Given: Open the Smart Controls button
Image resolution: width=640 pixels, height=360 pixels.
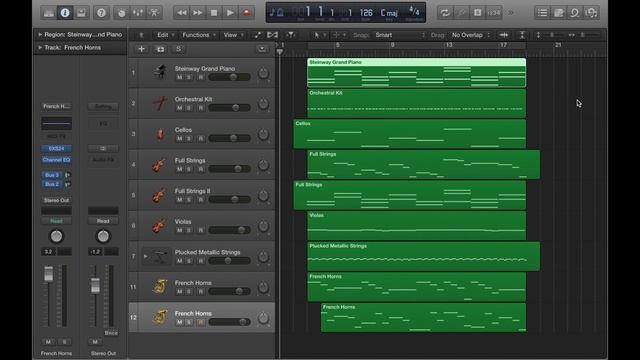Looking at the screenshot, I should tap(121, 13).
